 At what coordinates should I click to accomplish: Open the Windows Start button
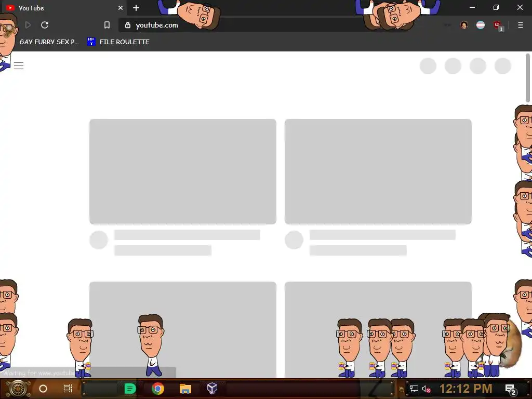tap(18, 389)
